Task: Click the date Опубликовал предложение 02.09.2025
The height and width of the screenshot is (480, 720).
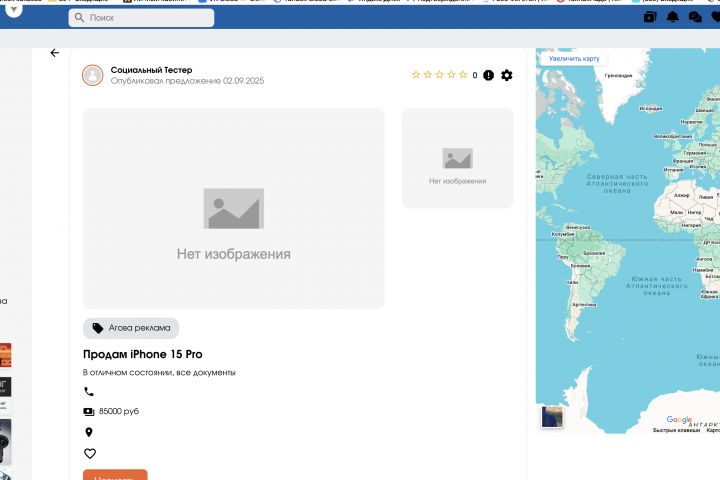Action: pyautogui.click(x=187, y=81)
